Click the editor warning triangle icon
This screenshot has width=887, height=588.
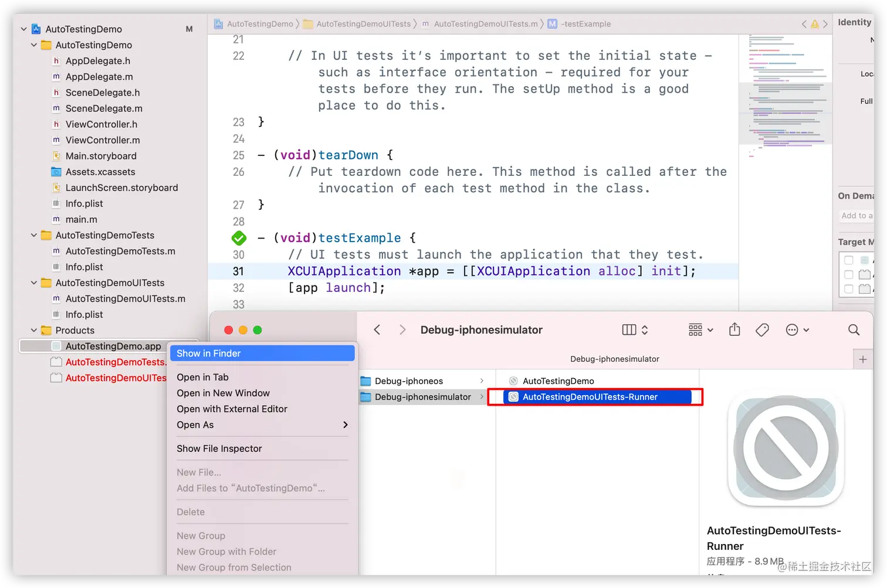point(814,24)
